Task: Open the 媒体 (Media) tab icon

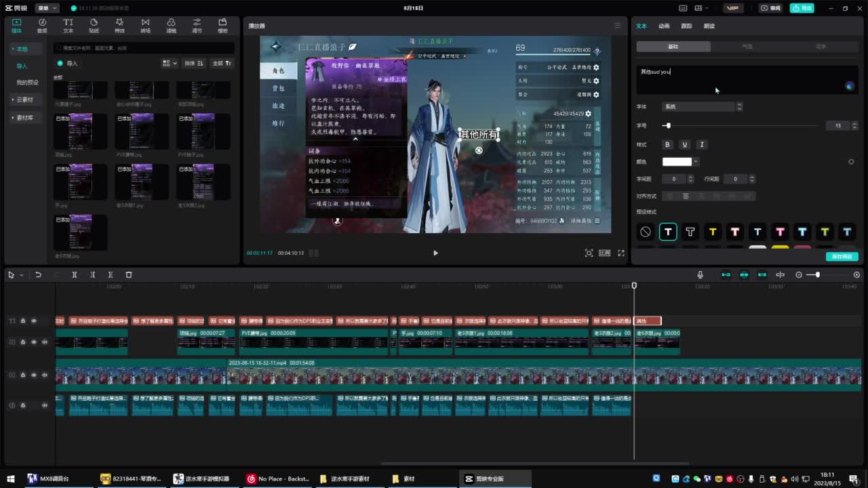Action: coord(16,26)
